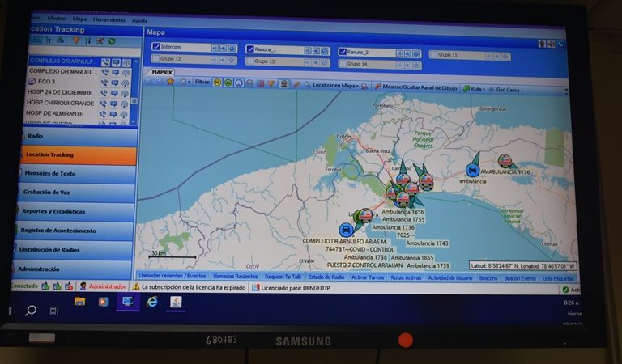The image size is (622, 364).
Task: Click the radio list scroll down arrow
Action: (x=134, y=121)
